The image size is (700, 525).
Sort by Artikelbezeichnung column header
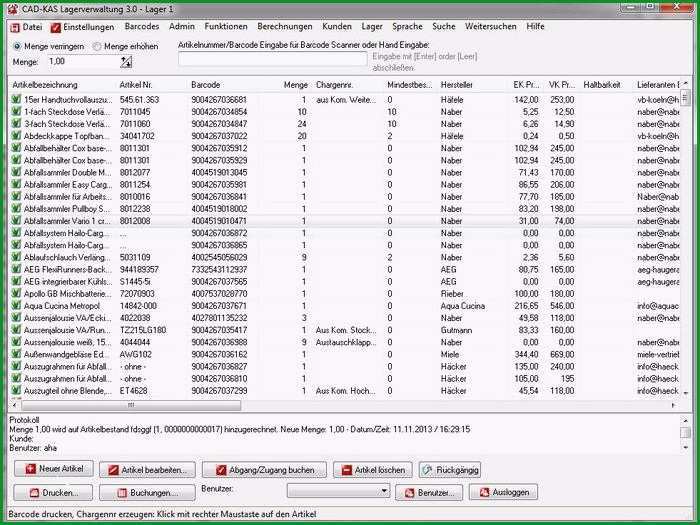click(x=62, y=85)
